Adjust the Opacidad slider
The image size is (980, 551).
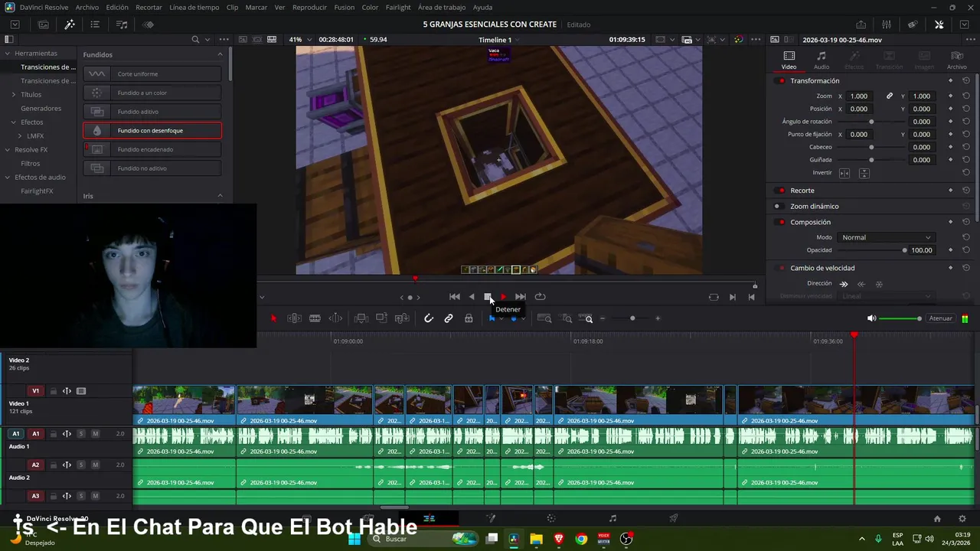[904, 250]
